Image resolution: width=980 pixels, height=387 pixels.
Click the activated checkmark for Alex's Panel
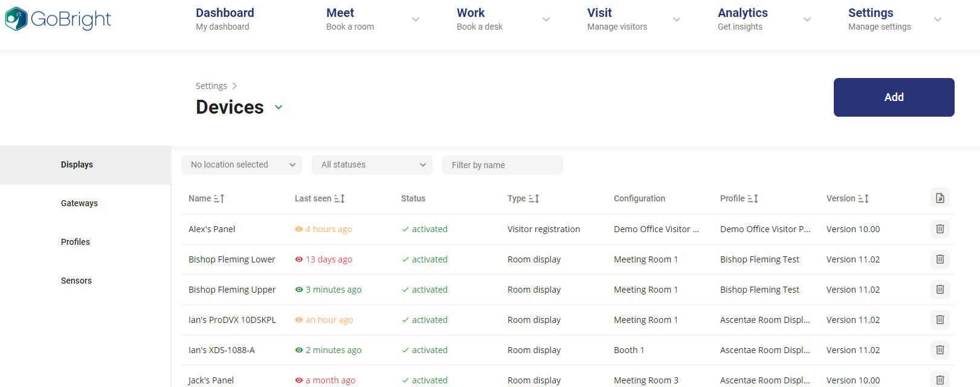click(x=405, y=229)
